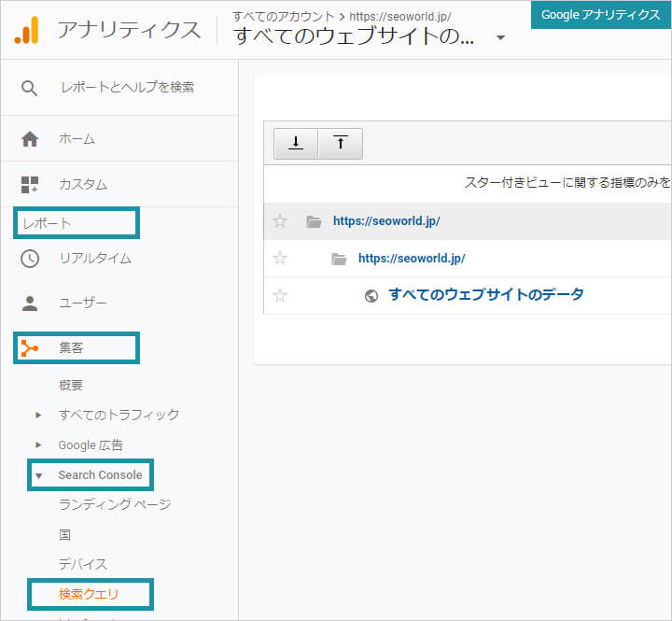Select the Google 広告 label
Screen dimensions: 672x621
click(91, 445)
